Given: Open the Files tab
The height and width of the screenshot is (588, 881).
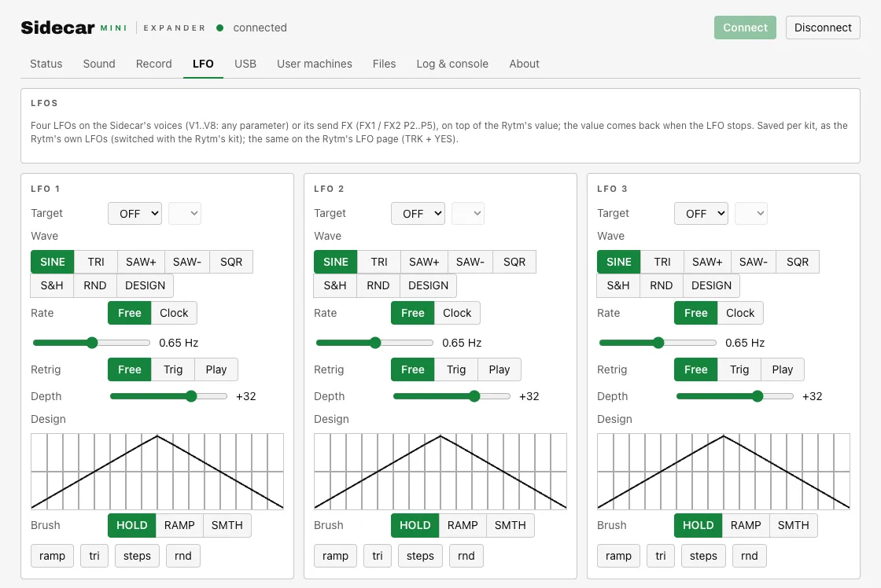Looking at the screenshot, I should (x=385, y=64).
